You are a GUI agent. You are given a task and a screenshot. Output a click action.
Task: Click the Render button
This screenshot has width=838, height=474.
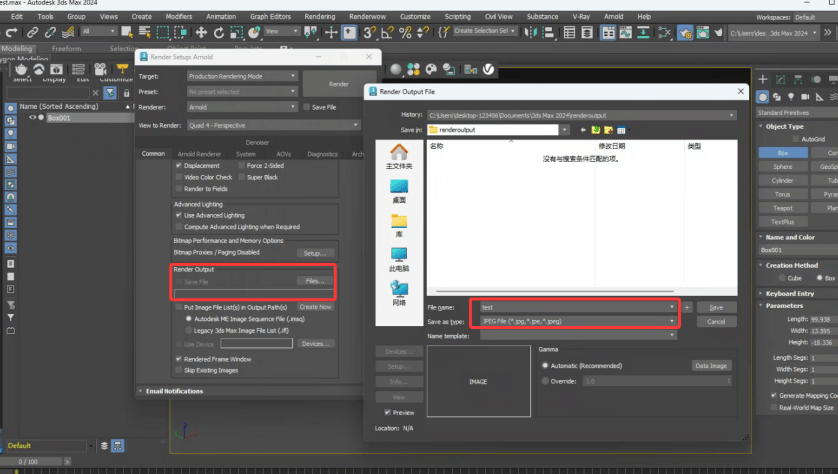point(338,84)
